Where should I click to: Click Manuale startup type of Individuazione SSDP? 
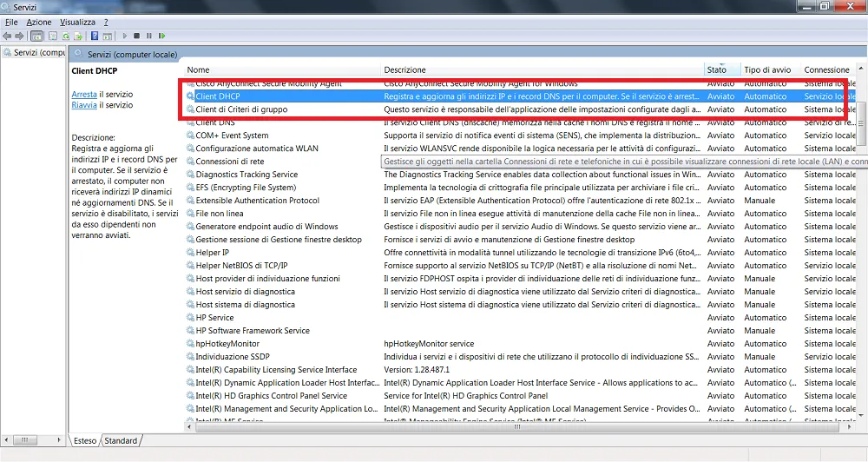click(759, 357)
